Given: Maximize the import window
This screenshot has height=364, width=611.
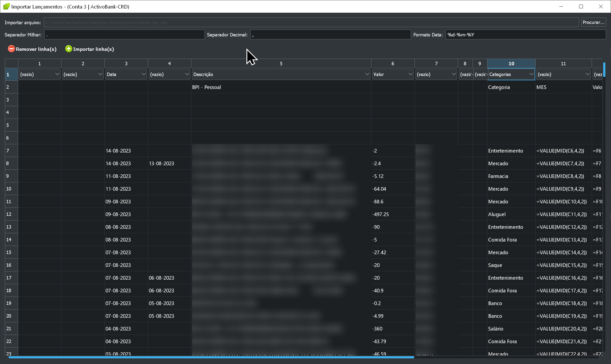Looking at the screenshot, I should click(581, 7).
